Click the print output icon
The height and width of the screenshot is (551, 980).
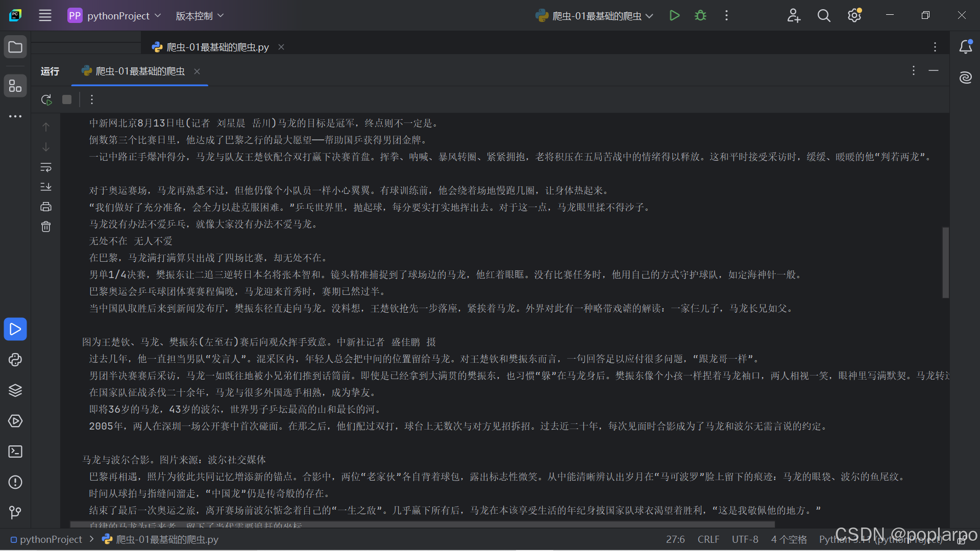(46, 207)
